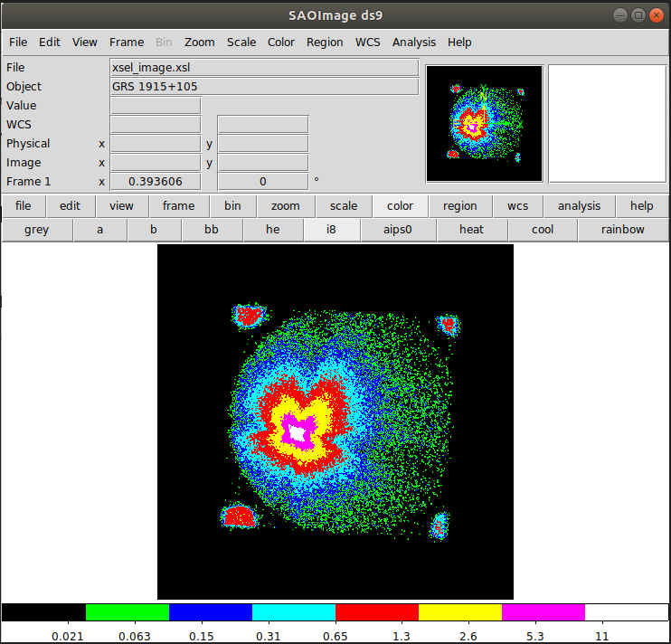Click the first WCS coordinate field

tap(156, 125)
